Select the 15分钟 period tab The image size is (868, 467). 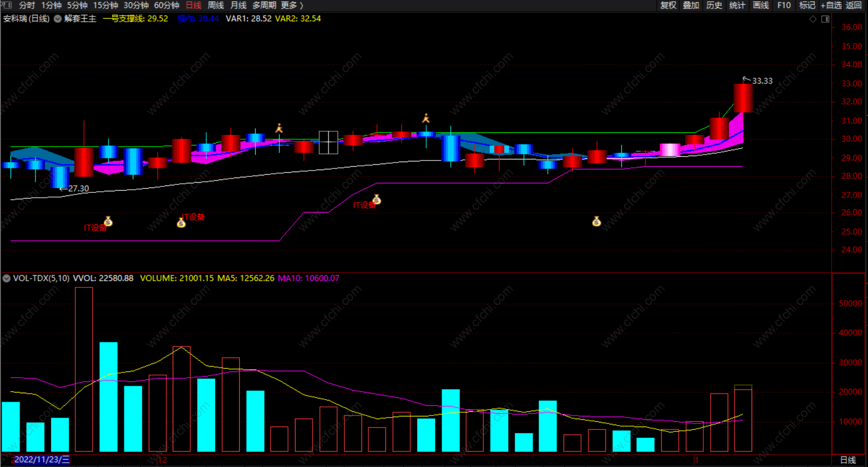(x=105, y=5)
